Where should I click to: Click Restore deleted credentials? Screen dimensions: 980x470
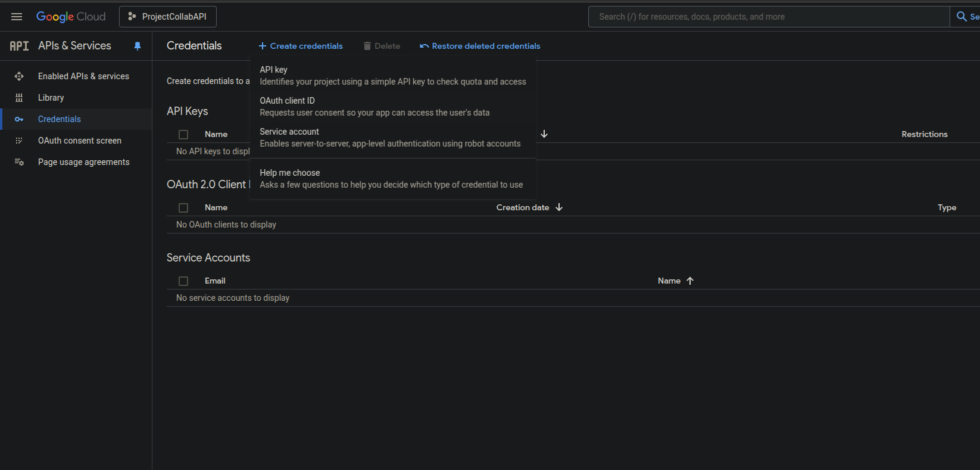click(x=480, y=46)
